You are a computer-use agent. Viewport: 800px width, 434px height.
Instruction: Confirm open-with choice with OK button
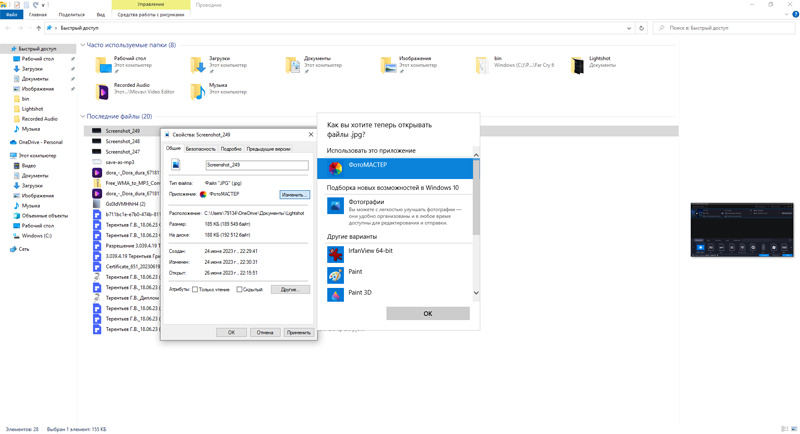[428, 314]
